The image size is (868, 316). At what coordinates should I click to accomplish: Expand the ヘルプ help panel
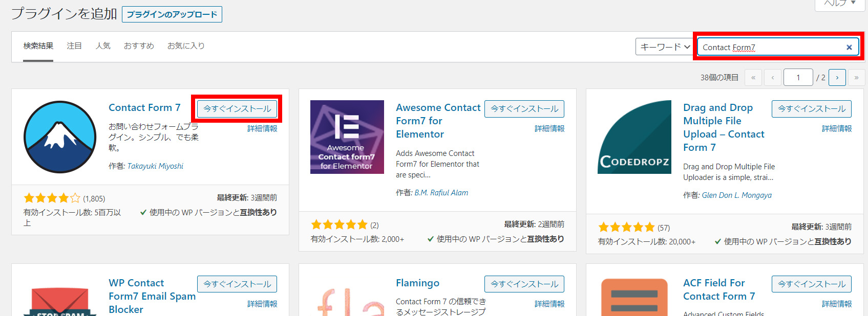click(x=839, y=3)
